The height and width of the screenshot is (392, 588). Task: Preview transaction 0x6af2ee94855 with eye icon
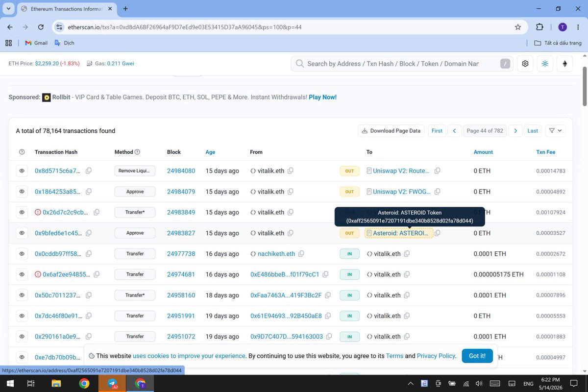click(22, 274)
